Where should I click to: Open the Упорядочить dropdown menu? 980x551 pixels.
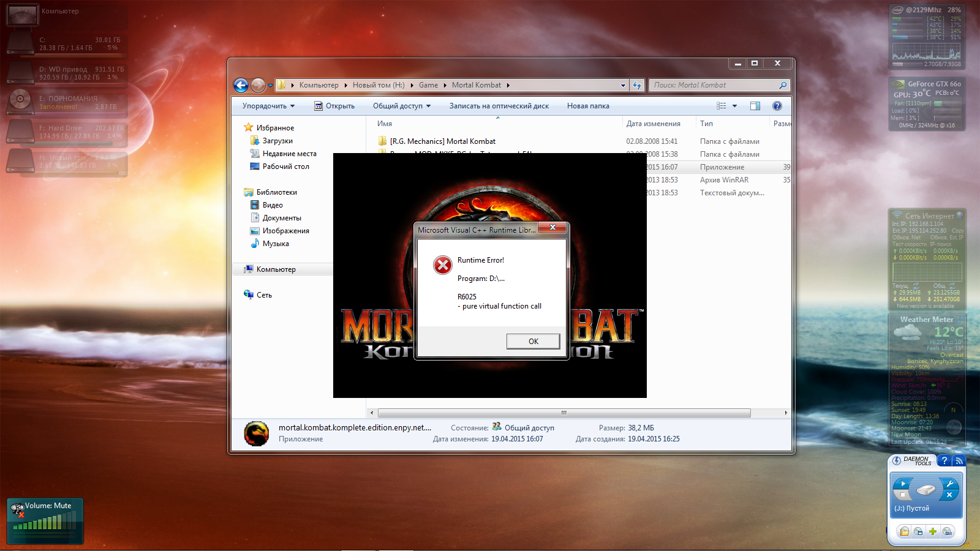268,106
